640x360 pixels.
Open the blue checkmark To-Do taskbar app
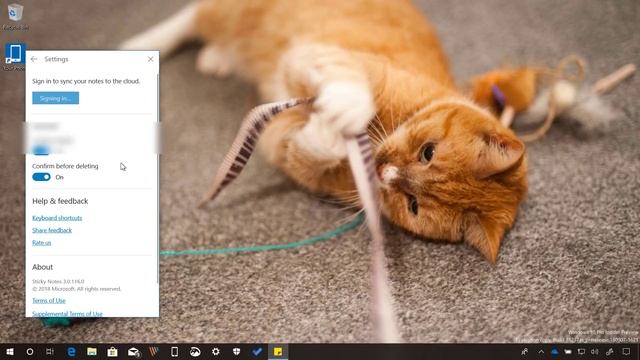point(257,351)
